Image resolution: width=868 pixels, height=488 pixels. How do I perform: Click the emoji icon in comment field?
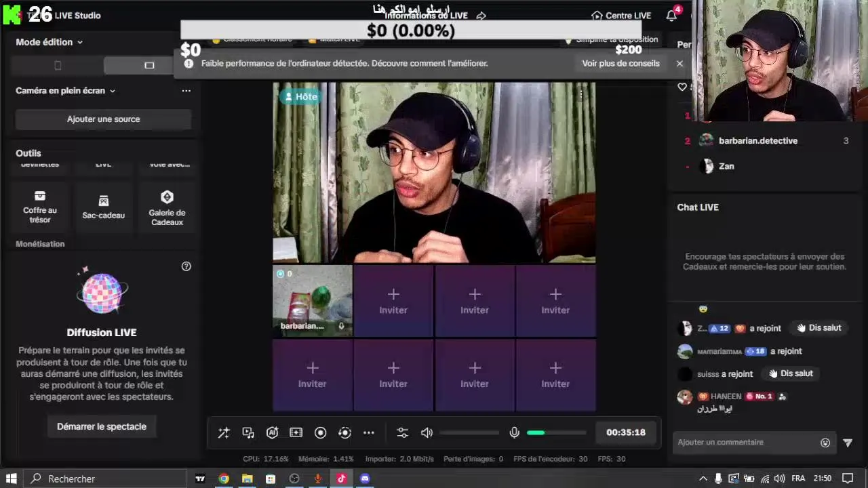tap(825, 443)
